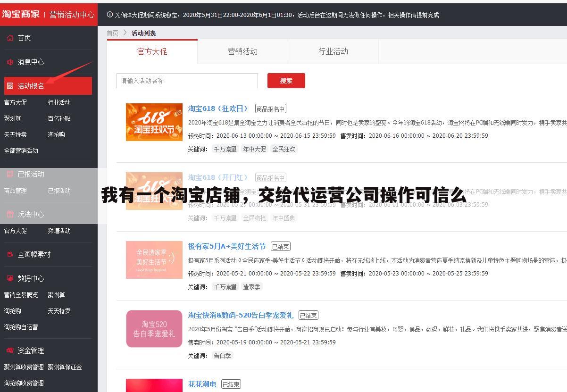567x392 pixels.
Task: Click 淘抢购 under 活动报名 in sidebar
Action: (56, 134)
